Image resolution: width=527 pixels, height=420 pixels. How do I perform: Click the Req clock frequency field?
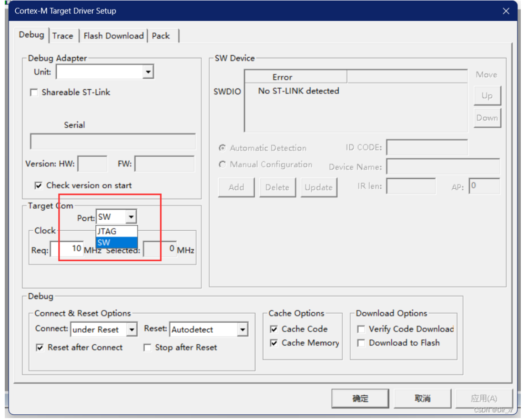[x=67, y=249]
